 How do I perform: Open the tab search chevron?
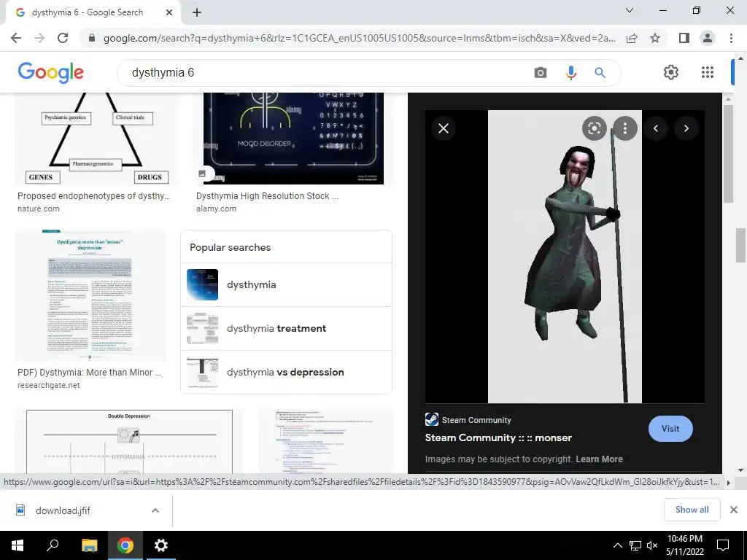pyautogui.click(x=630, y=10)
